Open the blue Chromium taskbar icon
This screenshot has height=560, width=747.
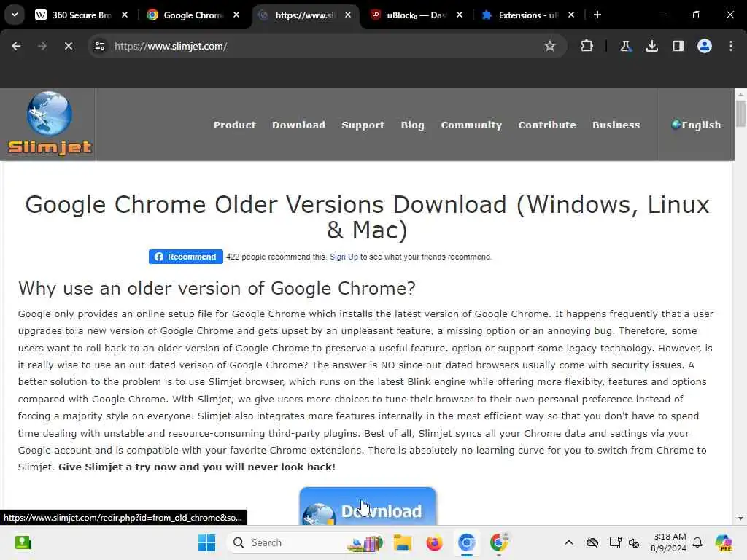tap(466, 542)
